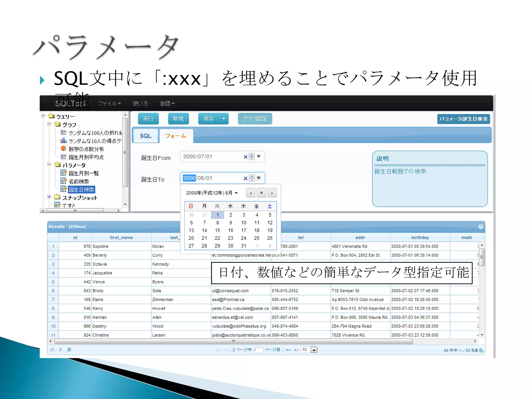532x399 pixels.
Task: Click the パラメータ/誕生日検索 title badge
Action: click(x=463, y=119)
